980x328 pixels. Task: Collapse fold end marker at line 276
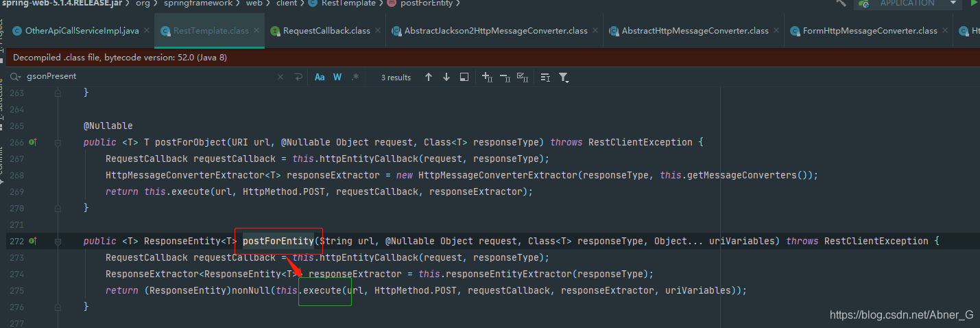[x=58, y=307]
